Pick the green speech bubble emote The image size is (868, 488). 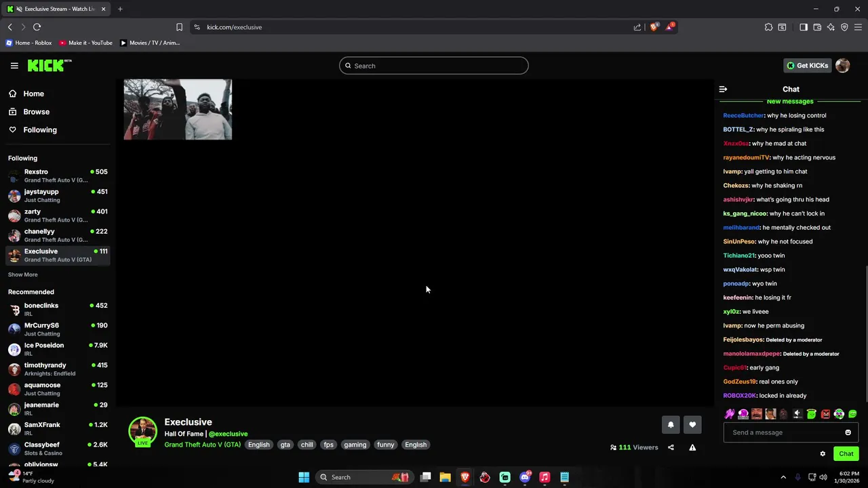point(852,414)
